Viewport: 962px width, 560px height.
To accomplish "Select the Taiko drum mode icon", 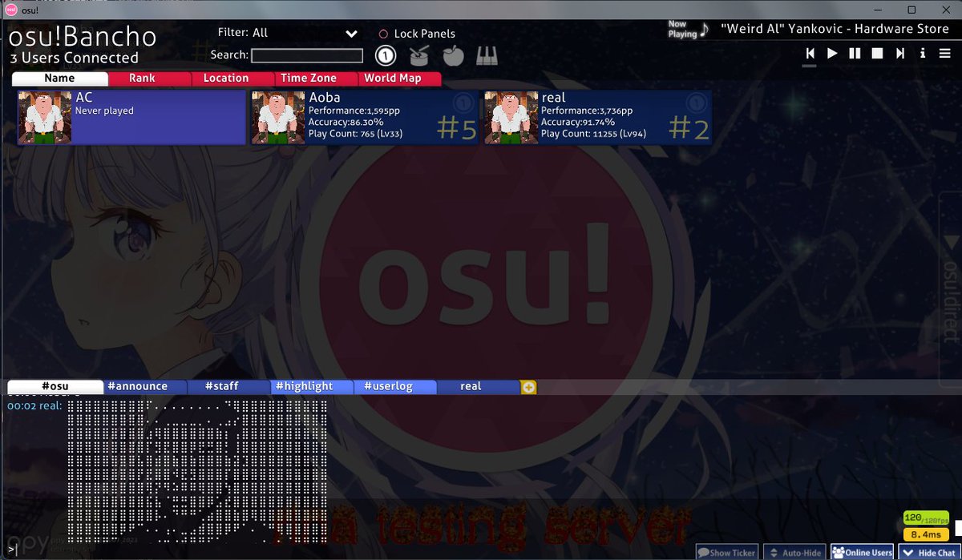I will pos(419,55).
